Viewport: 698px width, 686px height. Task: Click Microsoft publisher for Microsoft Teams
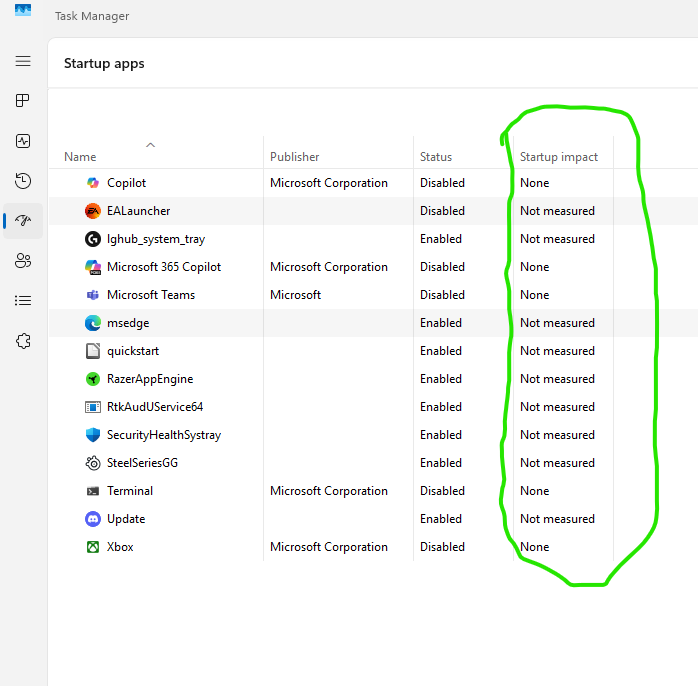pyautogui.click(x=296, y=295)
